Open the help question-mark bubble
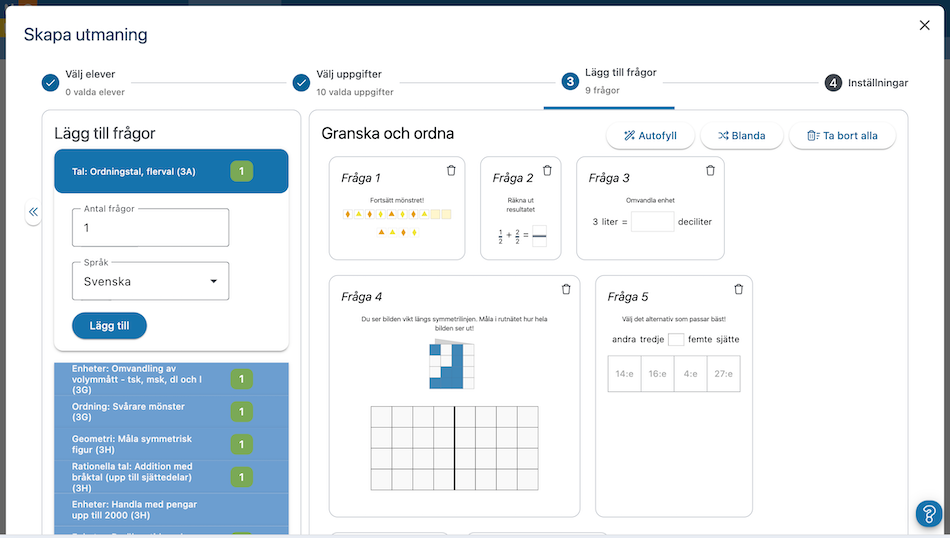The width and height of the screenshot is (950, 538). (929, 513)
